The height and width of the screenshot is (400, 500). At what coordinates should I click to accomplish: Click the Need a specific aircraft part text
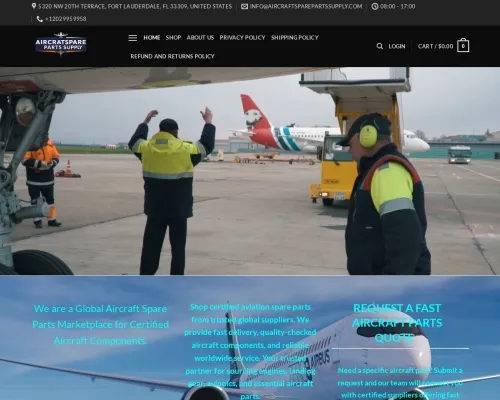pos(400,383)
